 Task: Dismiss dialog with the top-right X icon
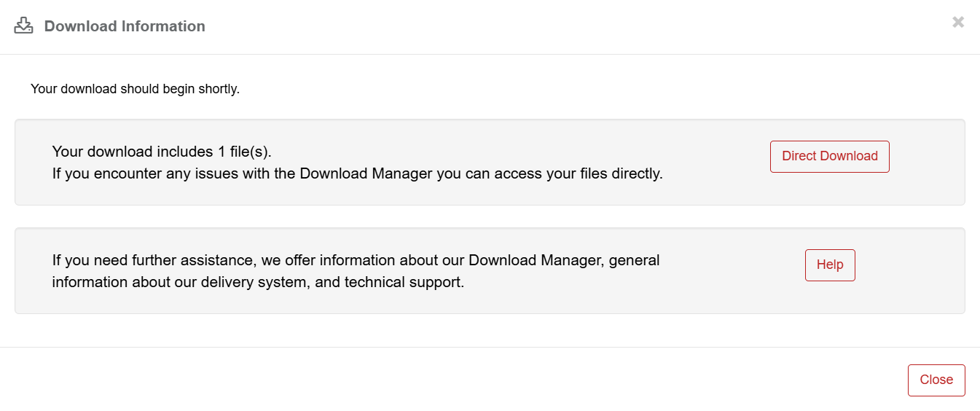[958, 23]
